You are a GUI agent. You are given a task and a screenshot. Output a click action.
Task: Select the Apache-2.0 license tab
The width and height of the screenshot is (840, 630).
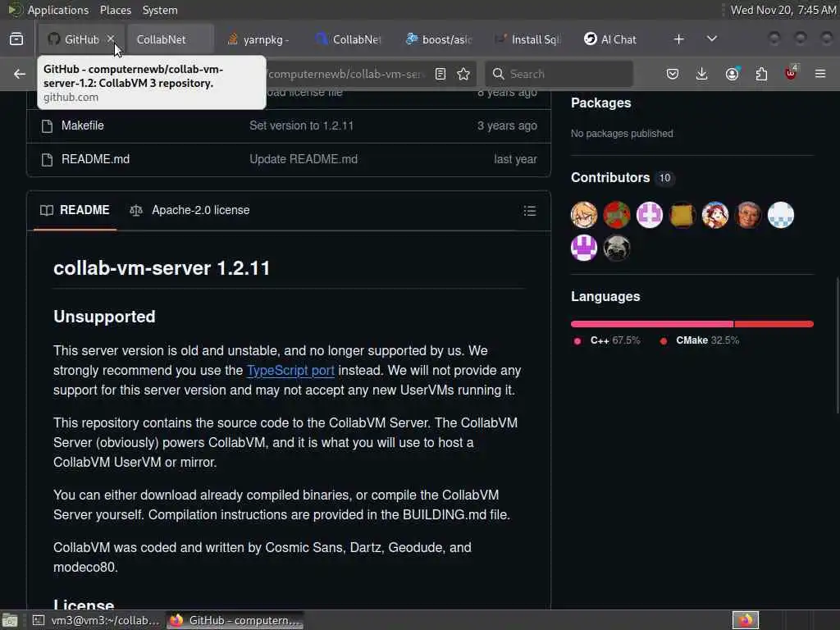189,210
